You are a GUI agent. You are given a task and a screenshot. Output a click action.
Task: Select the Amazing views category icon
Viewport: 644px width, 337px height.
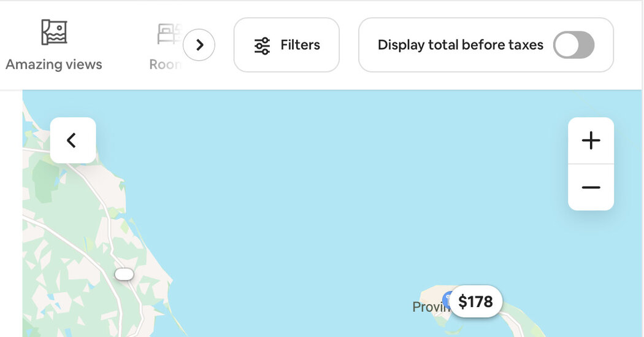click(54, 32)
